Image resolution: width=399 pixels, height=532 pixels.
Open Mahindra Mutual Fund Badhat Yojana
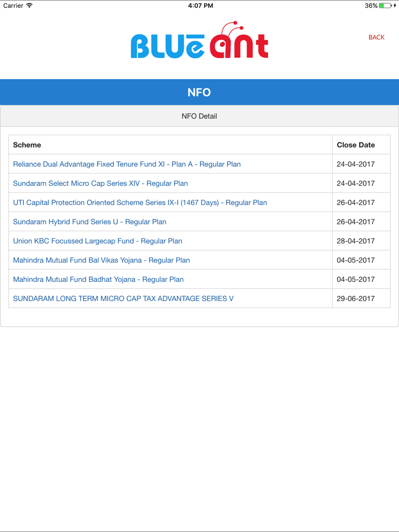click(x=99, y=279)
